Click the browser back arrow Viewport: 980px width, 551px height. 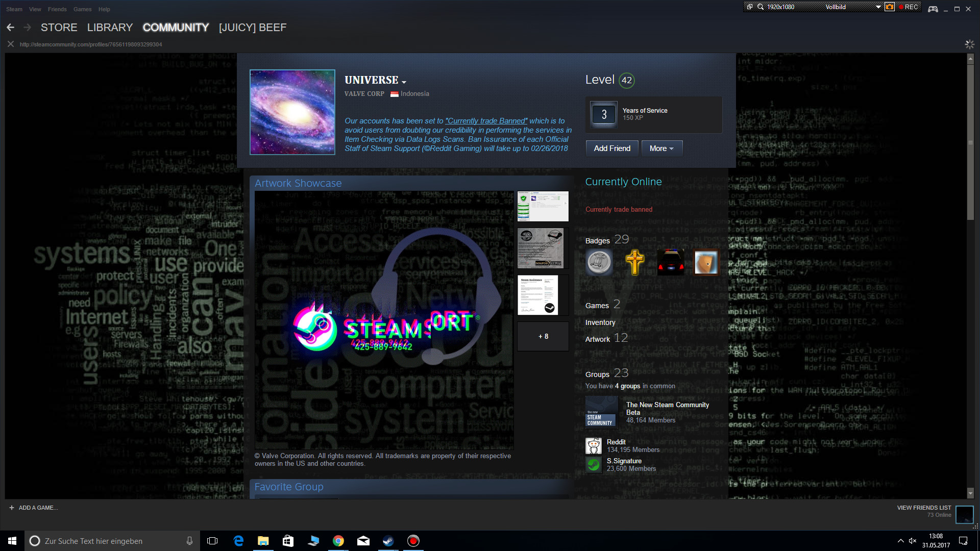click(x=10, y=28)
